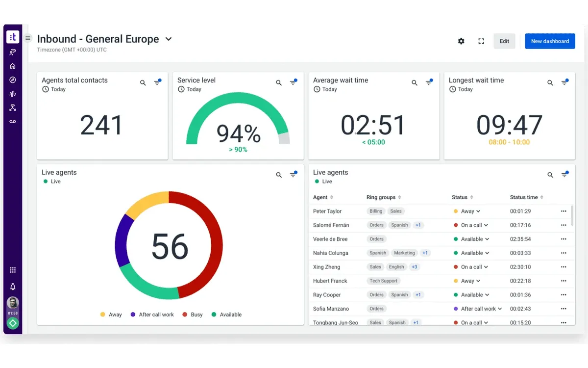The height and width of the screenshot is (368, 588).
Task: Click search icon on Average wait time
Action: pos(415,83)
